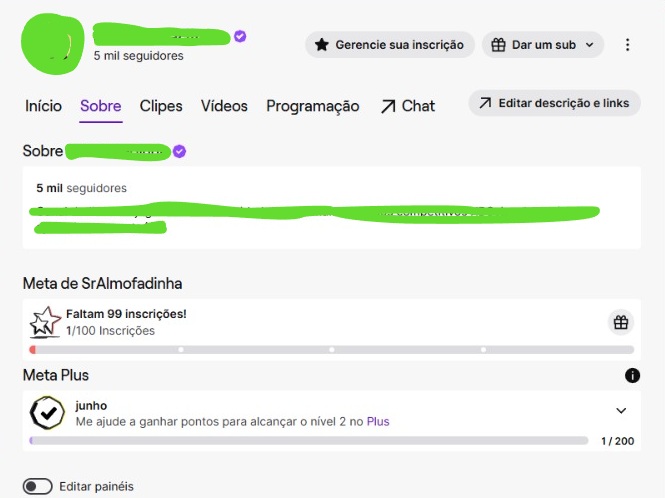The width and height of the screenshot is (665, 498).
Task: Expand the junho Meta Plus goal chevron
Action: [x=621, y=411]
